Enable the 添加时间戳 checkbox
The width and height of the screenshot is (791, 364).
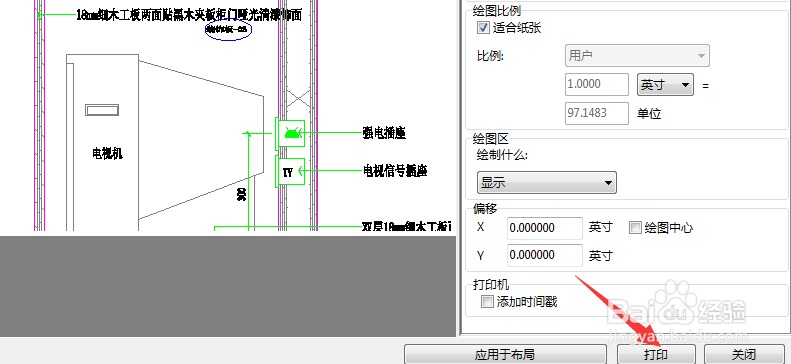pyautogui.click(x=487, y=302)
